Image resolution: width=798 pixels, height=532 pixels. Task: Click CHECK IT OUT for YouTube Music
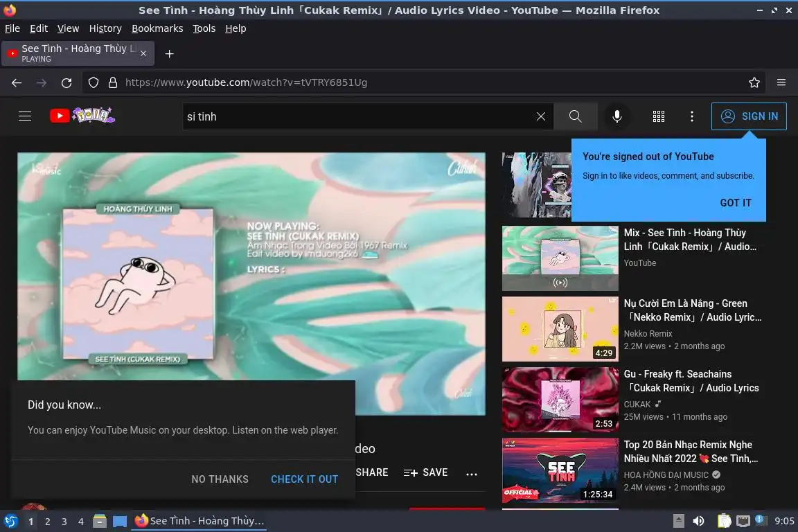coord(304,479)
